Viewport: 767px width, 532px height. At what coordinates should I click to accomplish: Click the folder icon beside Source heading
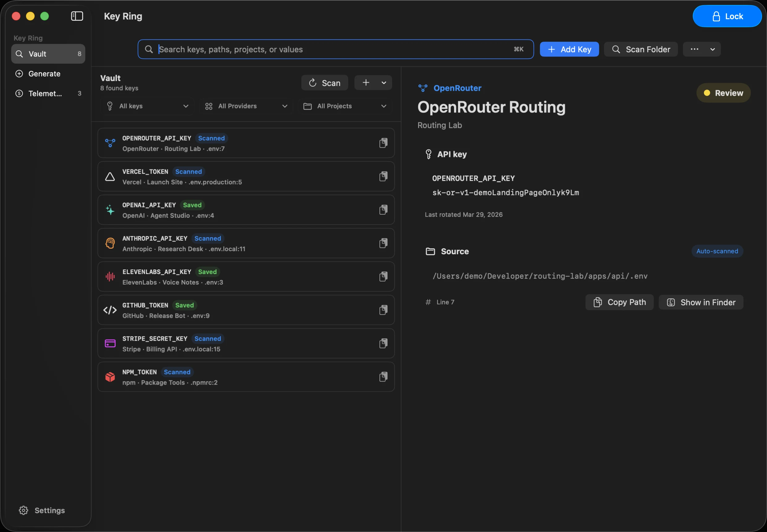[430, 251]
